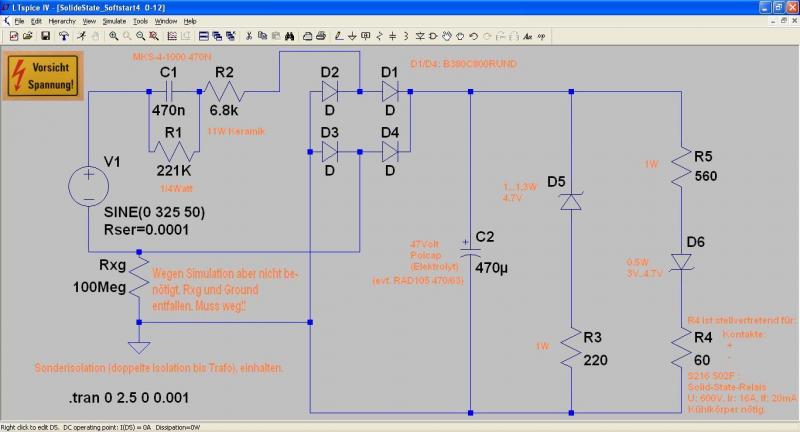Open the Simulate menu

[x=114, y=21]
